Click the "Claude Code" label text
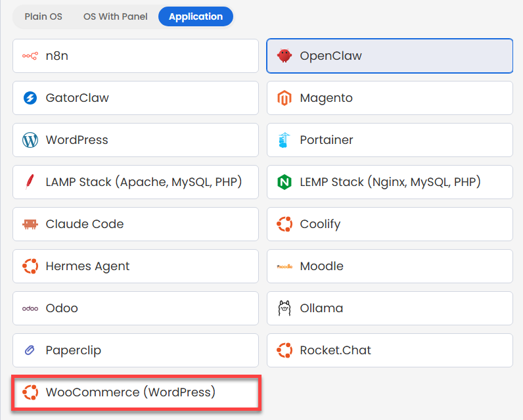Screen dimensions: 523x420 (84, 224)
